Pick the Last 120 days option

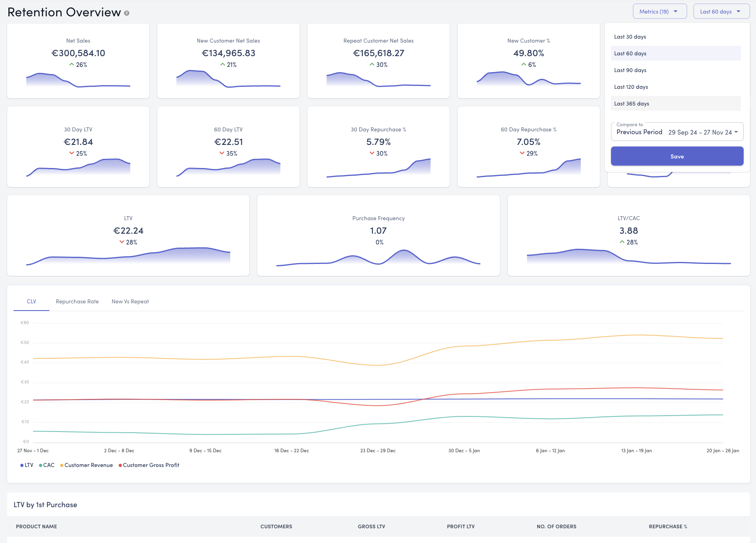point(631,87)
